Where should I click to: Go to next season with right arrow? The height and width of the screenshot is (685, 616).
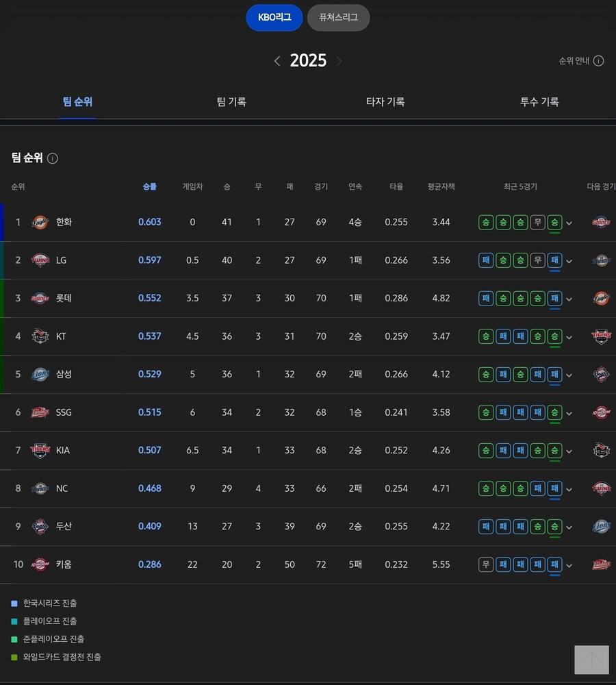(339, 61)
